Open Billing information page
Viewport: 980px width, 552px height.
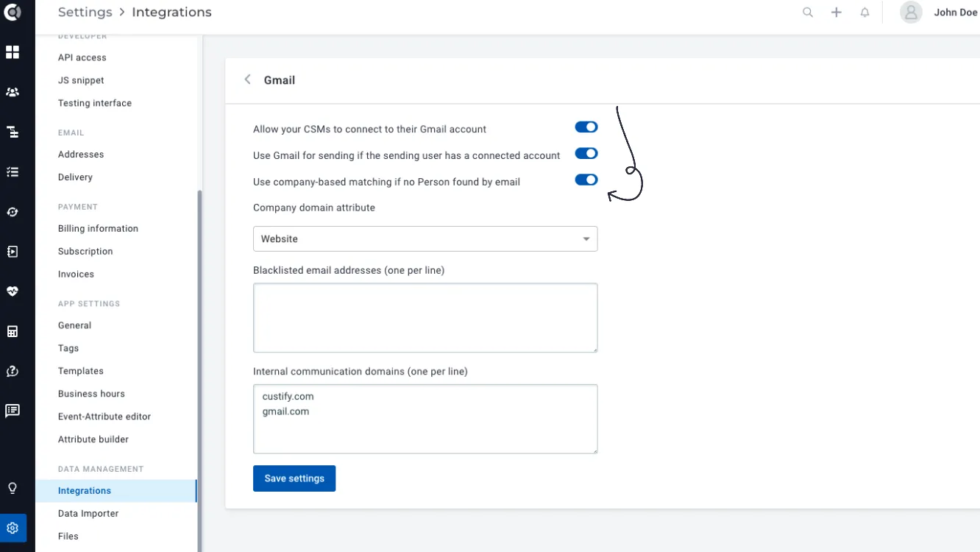98,229
